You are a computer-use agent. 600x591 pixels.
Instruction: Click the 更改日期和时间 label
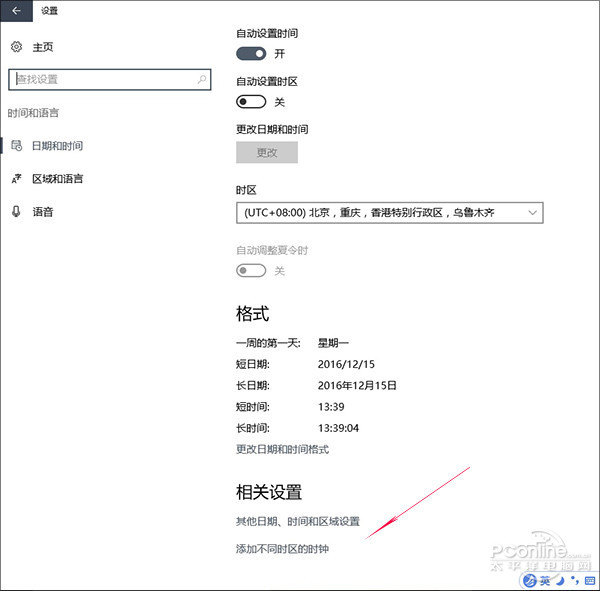272,129
